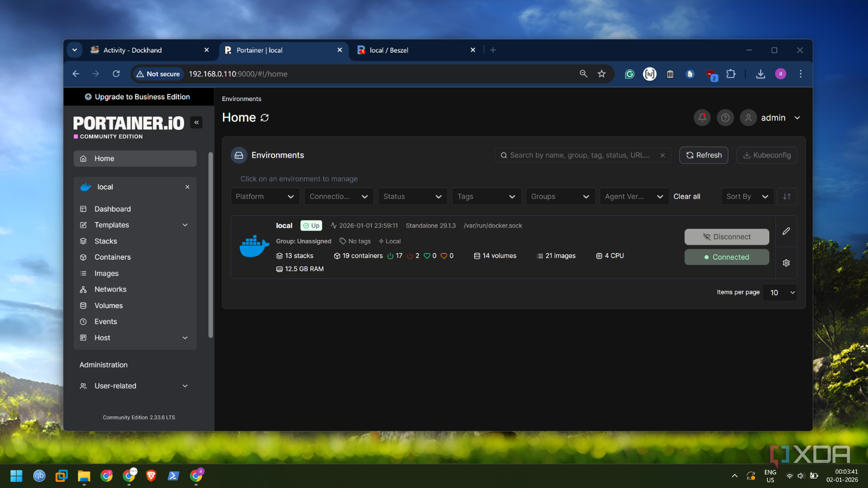Clear the environment search with X icon

662,155
